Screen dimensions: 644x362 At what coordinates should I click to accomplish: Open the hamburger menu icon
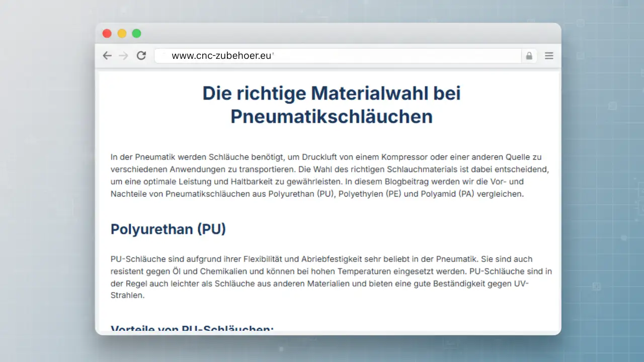coord(549,56)
